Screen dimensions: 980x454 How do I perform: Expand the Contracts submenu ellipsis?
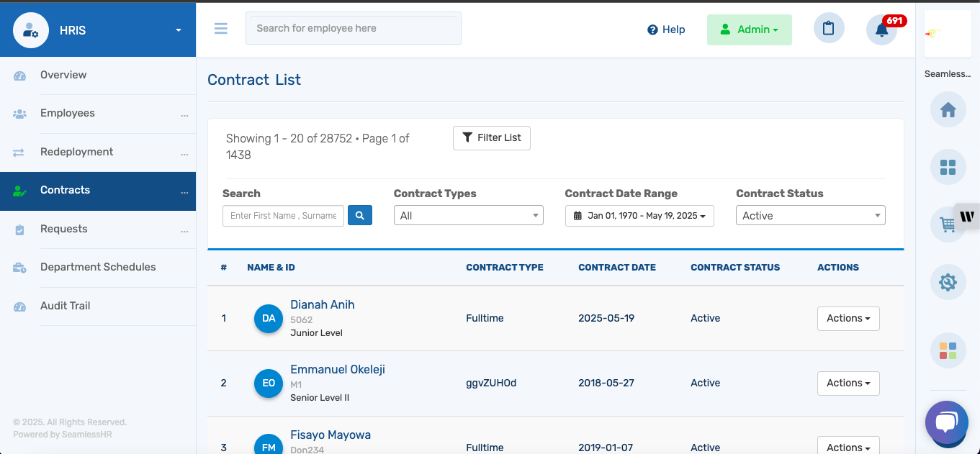[x=184, y=192]
